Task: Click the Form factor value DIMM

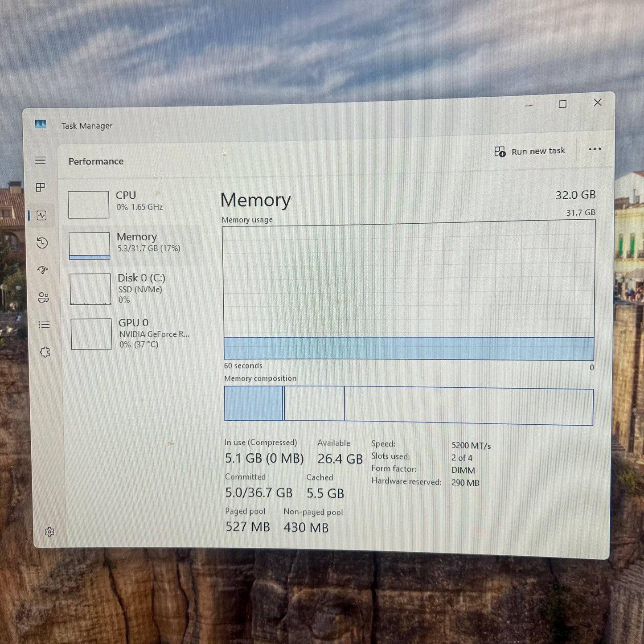Action: point(463,470)
